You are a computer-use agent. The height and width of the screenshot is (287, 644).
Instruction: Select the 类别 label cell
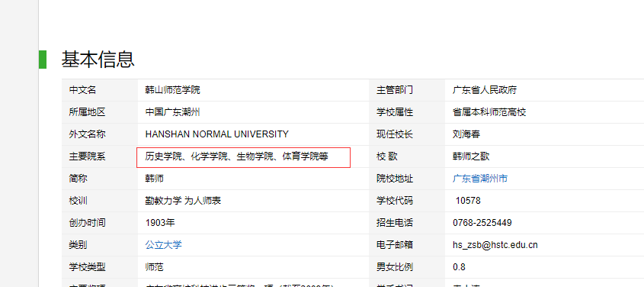coord(100,246)
